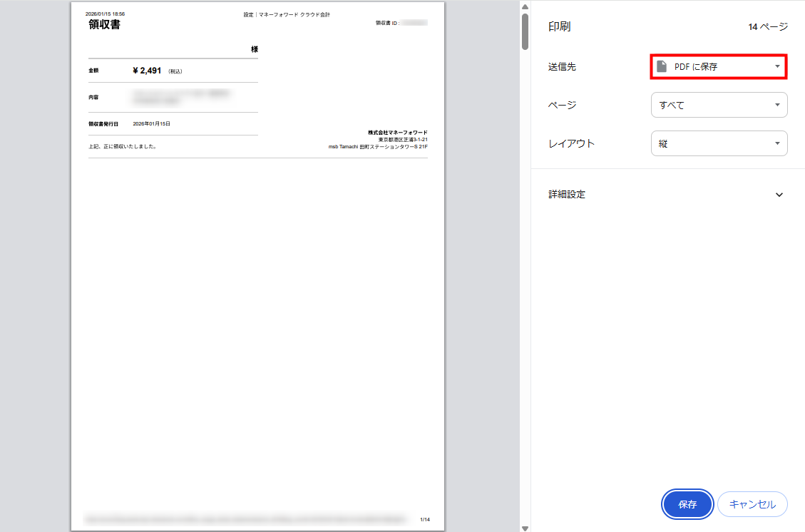
Task: Click the 領収書 title in the preview
Action: (x=104, y=25)
